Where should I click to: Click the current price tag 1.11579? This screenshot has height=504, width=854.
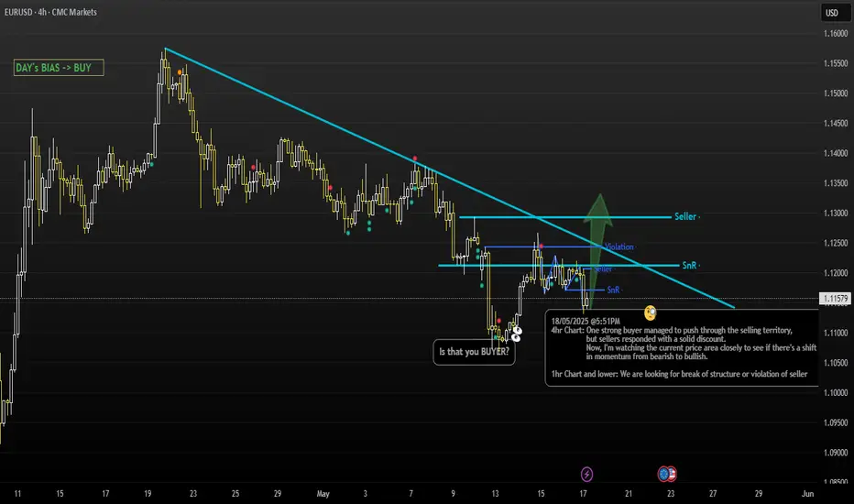[x=835, y=299]
